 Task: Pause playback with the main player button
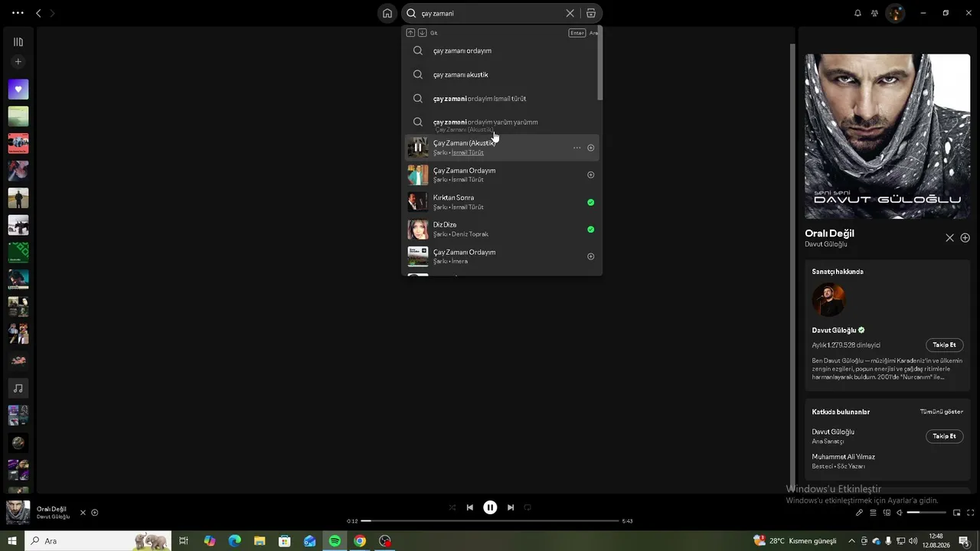pyautogui.click(x=490, y=507)
